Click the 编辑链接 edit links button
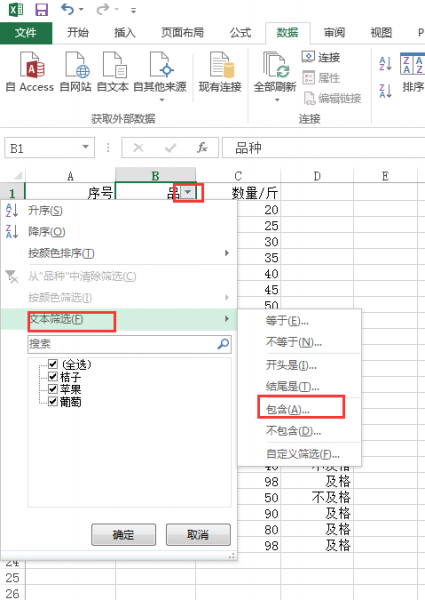 (332, 98)
